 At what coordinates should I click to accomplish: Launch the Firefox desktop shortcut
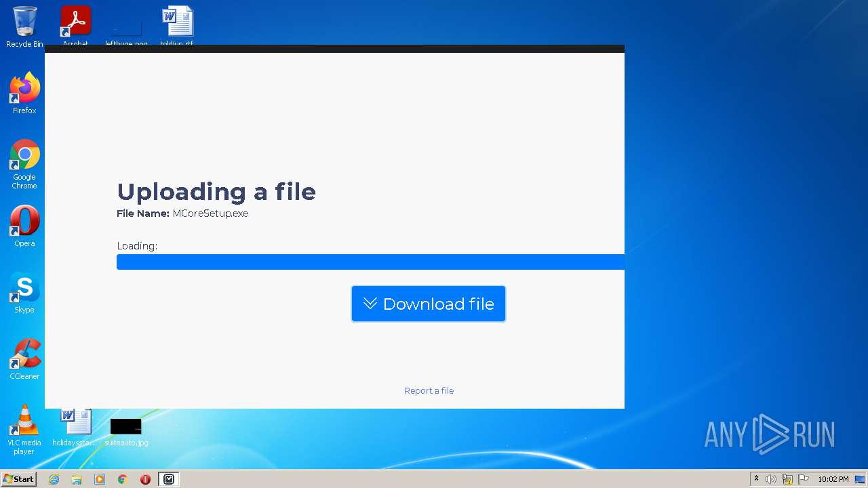point(24,93)
